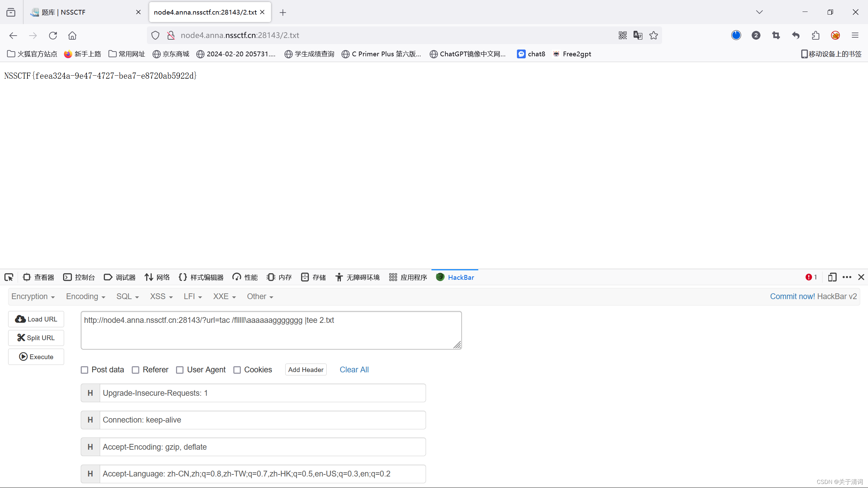Open Firefox hamburger application menu
Screen dimensions: 868x488
(855, 35)
